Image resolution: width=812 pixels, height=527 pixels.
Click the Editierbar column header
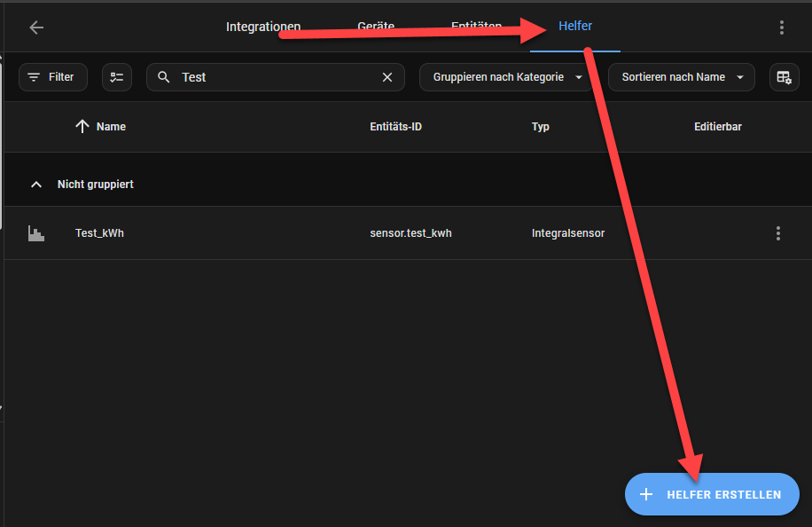pyautogui.click(x=717, y=127)
